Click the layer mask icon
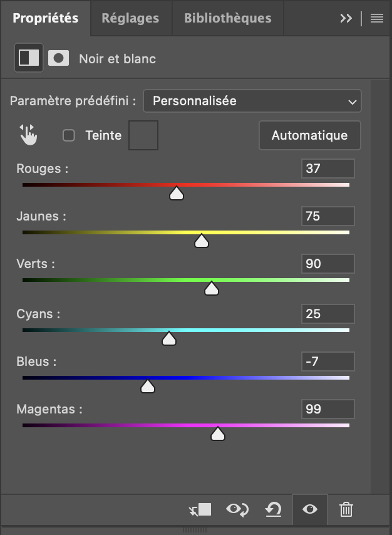The image size is (392, 535). coord(58,58)
